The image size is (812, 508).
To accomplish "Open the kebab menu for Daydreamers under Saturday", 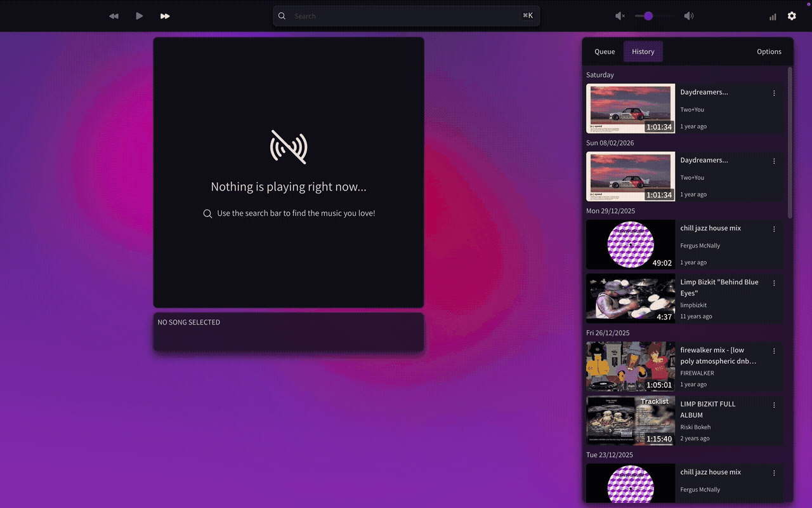I will coord(774,93).
